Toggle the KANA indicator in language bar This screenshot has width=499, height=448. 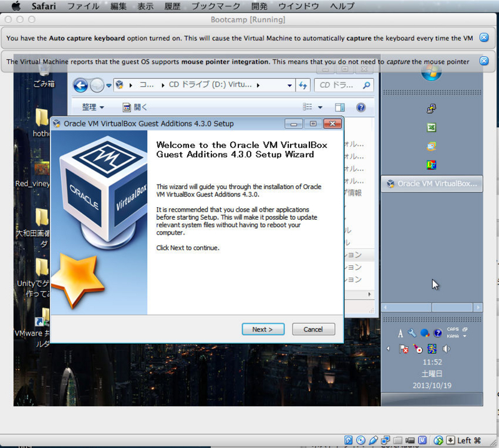point(453,336)
